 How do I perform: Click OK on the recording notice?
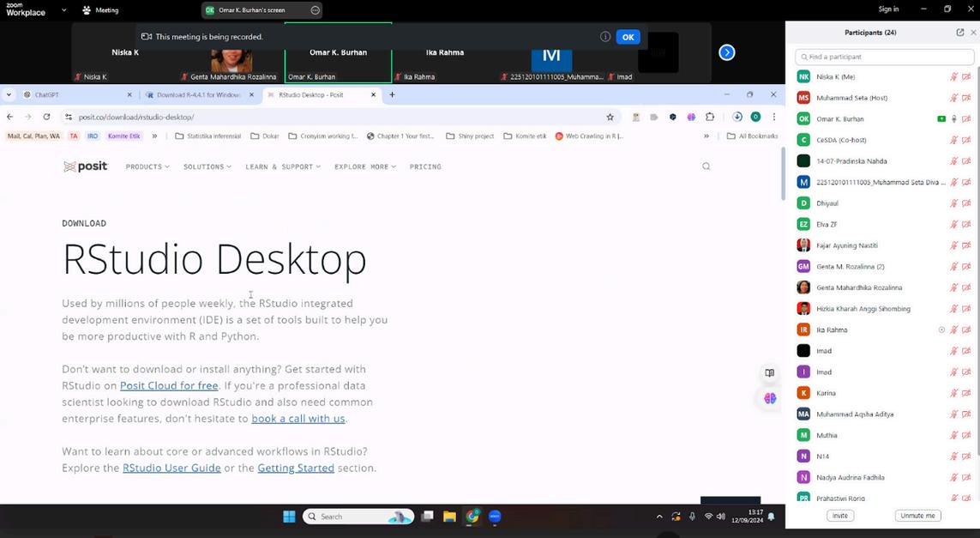[x=628, y=37]
